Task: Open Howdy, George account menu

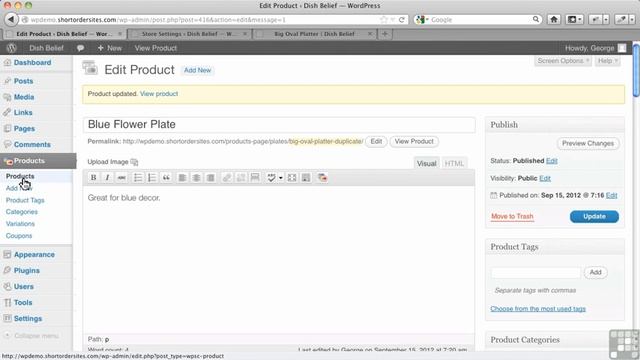Action: coord(595,48)
